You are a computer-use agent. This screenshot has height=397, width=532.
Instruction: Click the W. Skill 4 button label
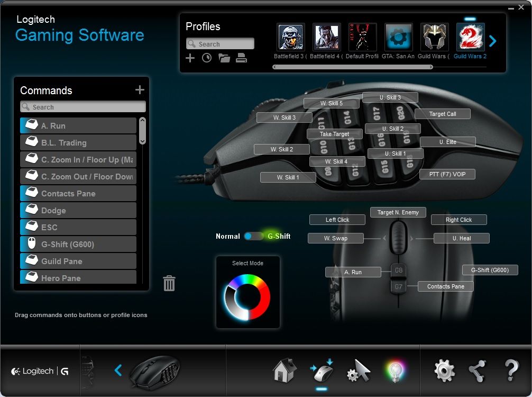[x=337, y=161]
